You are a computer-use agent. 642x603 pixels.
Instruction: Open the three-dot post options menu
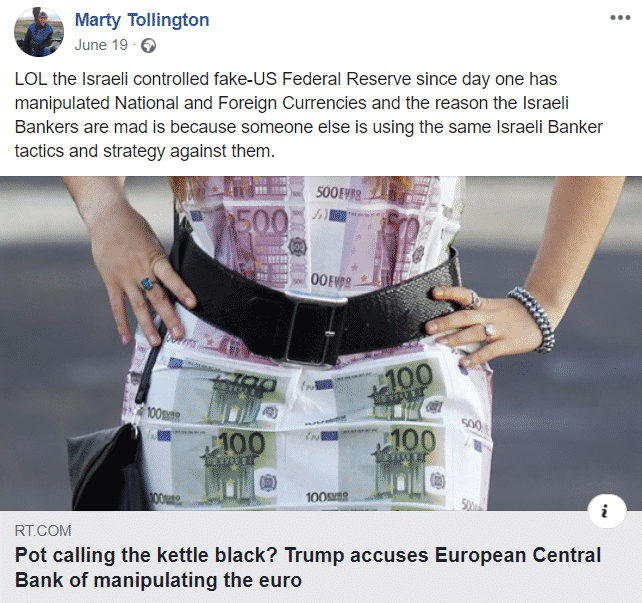coord(620,18)
